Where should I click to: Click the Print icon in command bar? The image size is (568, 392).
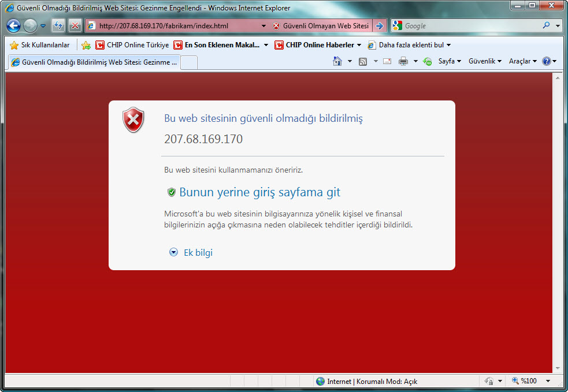point(403,61)
